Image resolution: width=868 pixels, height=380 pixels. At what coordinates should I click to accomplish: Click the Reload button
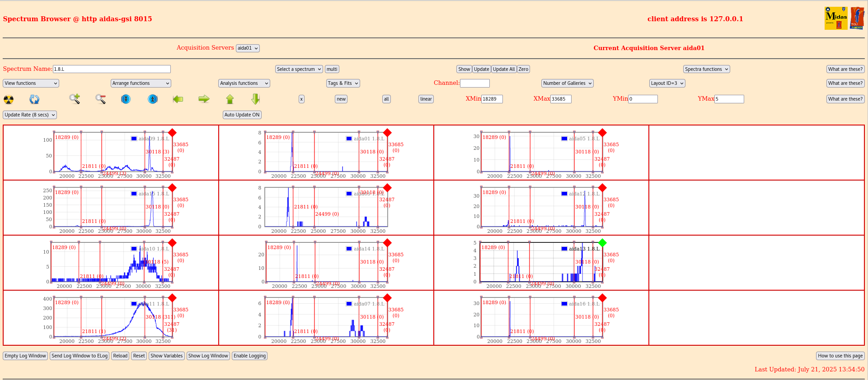pyautogui.click(x=120, y=356)
